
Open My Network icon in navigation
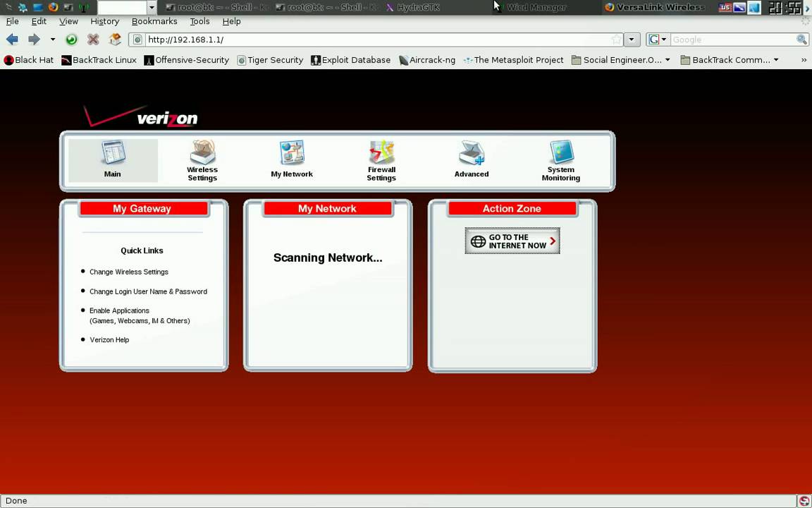292,154
